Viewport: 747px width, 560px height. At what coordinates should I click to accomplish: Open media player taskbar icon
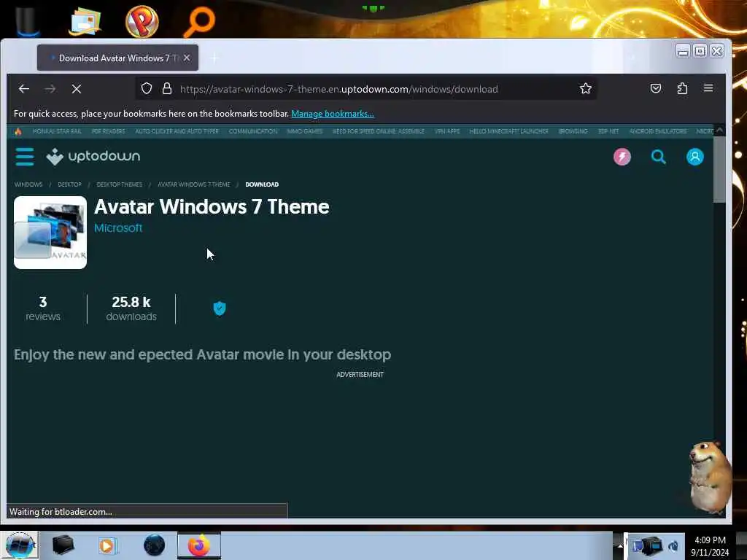(x=108, y=545)
